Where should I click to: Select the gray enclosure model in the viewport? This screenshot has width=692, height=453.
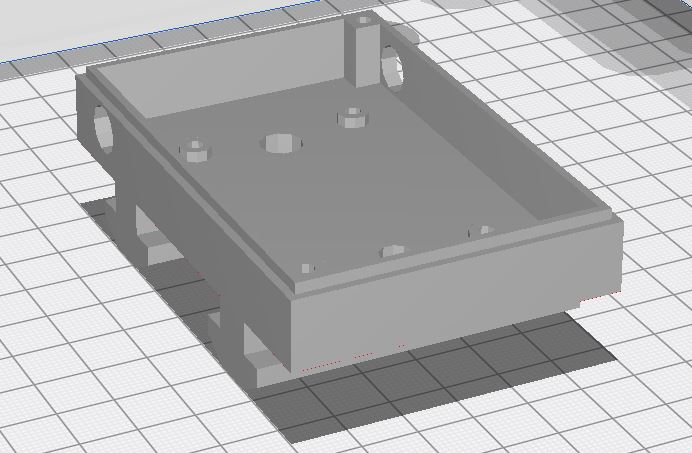349,199
